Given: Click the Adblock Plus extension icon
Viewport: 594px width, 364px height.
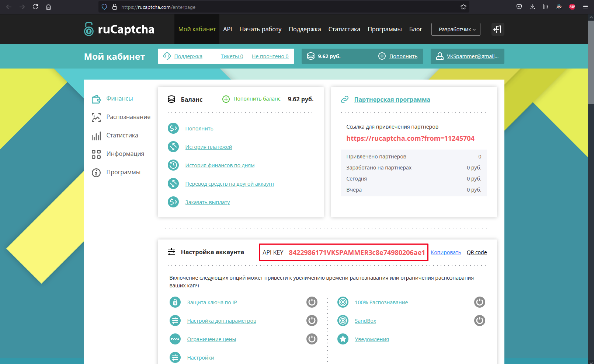Looking at the screenshot, I should (572, 7).
